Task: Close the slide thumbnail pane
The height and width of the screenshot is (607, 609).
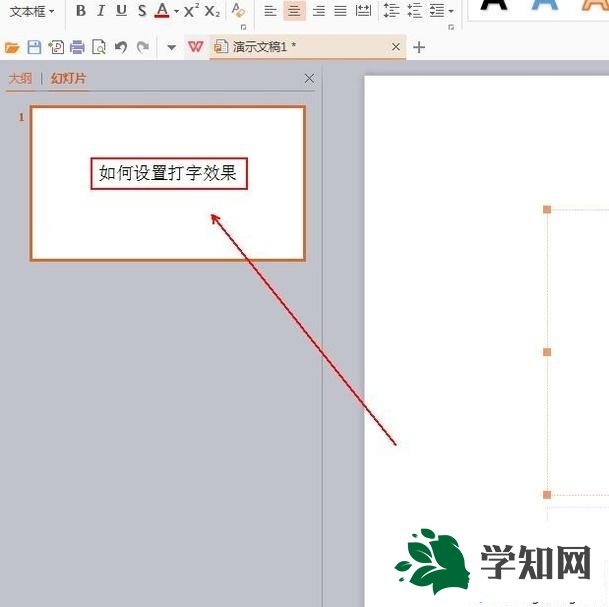Action: coord(310,78)
